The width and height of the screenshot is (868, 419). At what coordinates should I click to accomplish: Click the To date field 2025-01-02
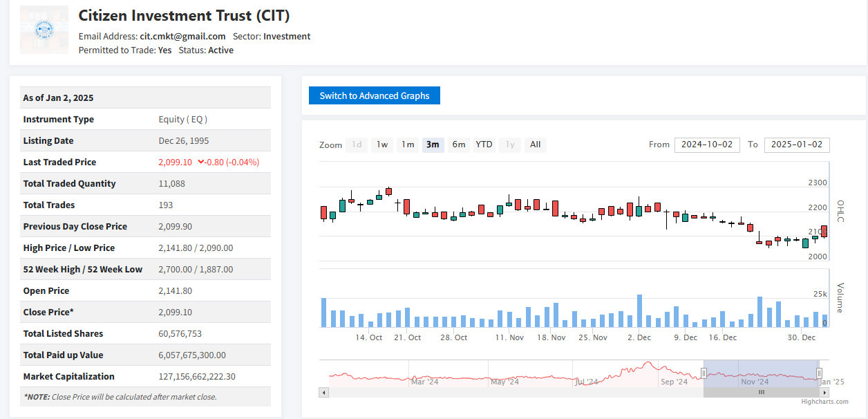[x=797, y=145]
